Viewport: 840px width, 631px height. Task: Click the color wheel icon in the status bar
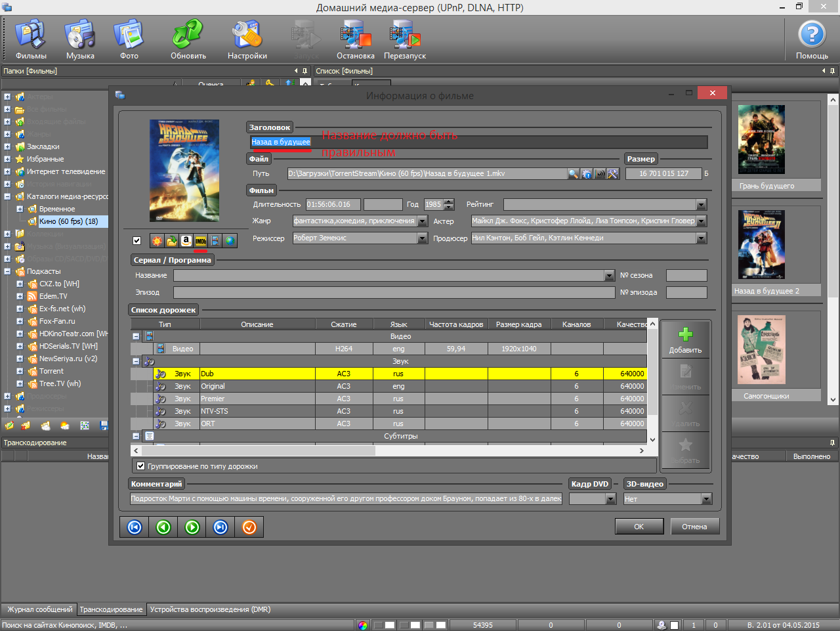point(363,625)
